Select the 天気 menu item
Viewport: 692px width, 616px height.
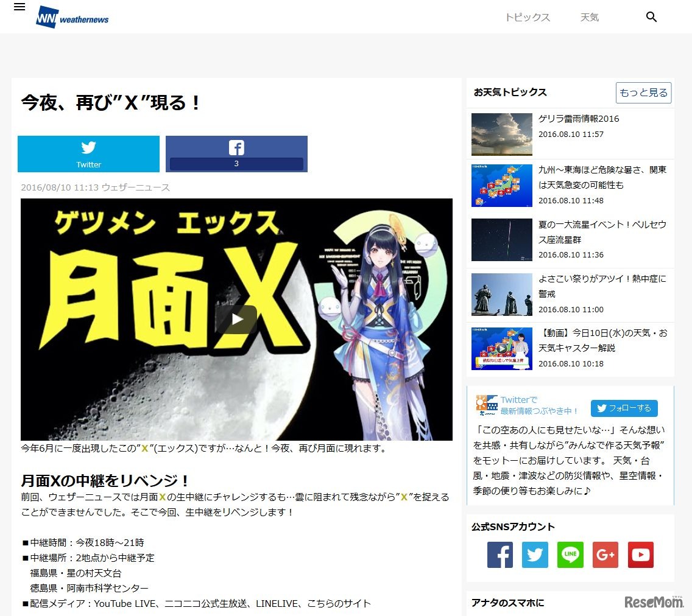589,18
